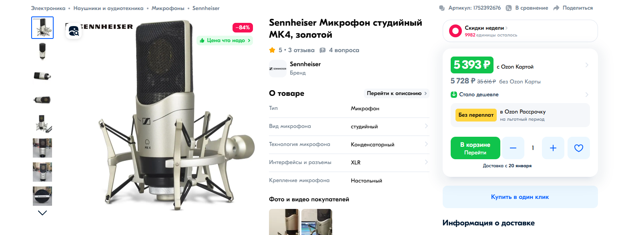Click the questions icon near 4 вопроса
This screenshot has height=235, width=644.
point(323,50)
